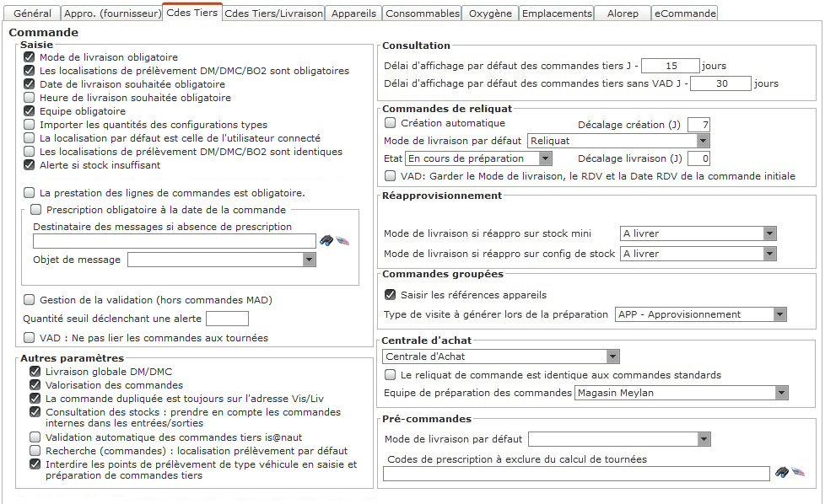Toggle Saisir les références appareils
This screenshot has width=825, height=504.
click(390, 295)
